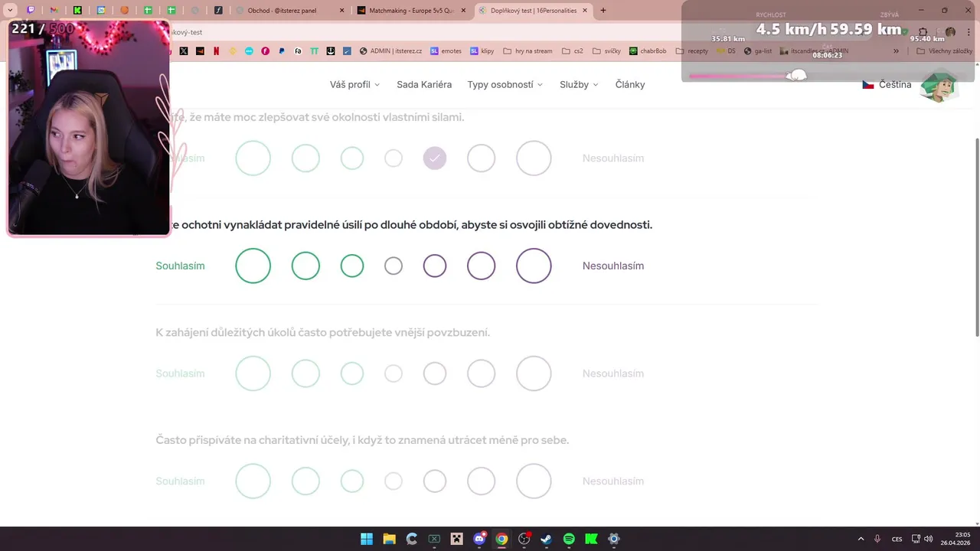Open Steam from the taskbar
This screenshot has width=980, height=551.
pos(546,539)
